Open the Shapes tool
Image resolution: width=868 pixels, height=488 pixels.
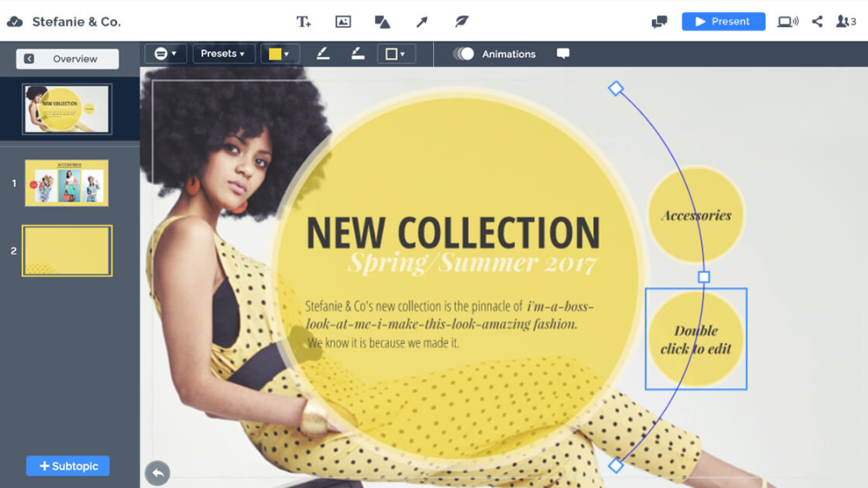coord(382,22)
